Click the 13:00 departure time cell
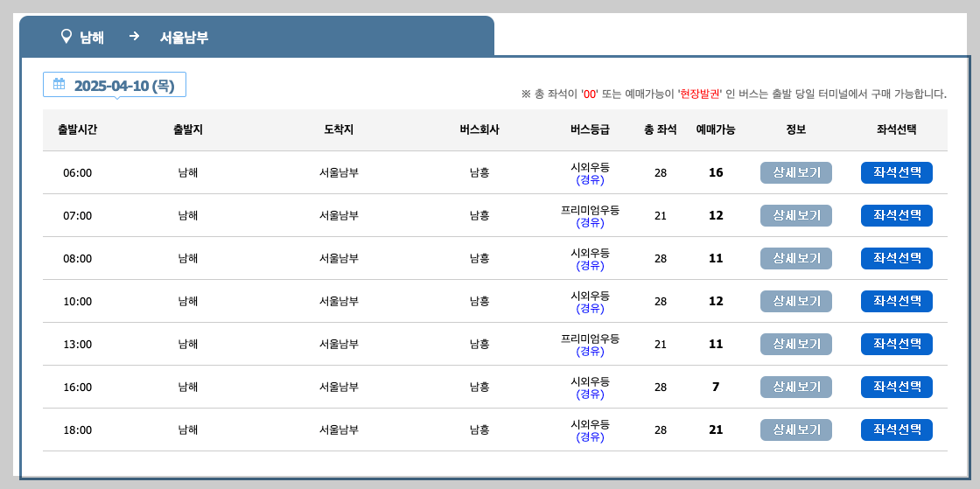The width and height of the screenshot is (980, 489). click(x=78, y=344)
